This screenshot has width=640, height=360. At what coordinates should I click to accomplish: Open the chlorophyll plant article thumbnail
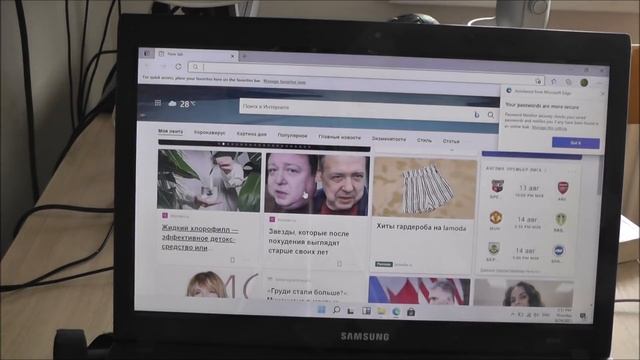[209, 180]
